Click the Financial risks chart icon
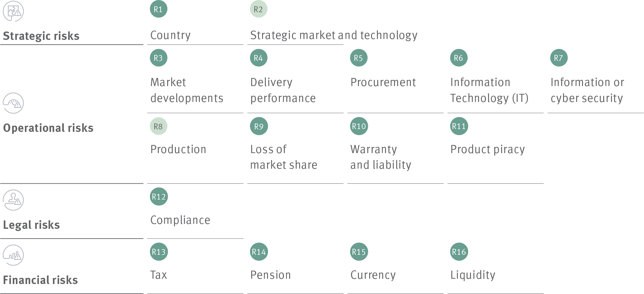Screen dimensions: 644x294 coord(13,255)
